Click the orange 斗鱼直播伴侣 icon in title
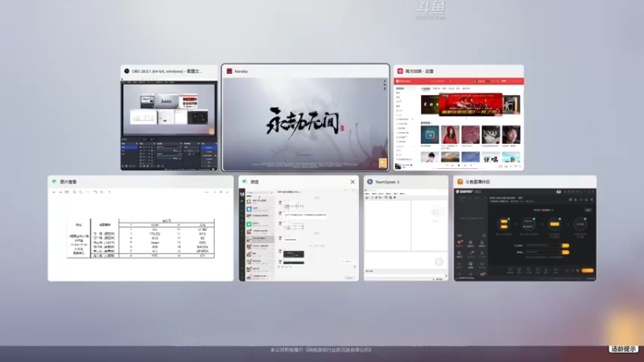644x362 pixels. pos(460,182)
